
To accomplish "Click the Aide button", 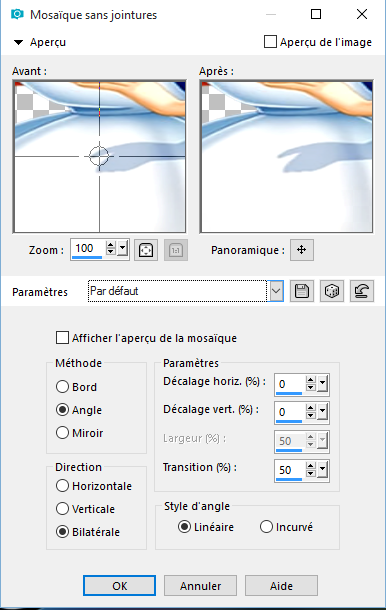I will click(281, 585).
